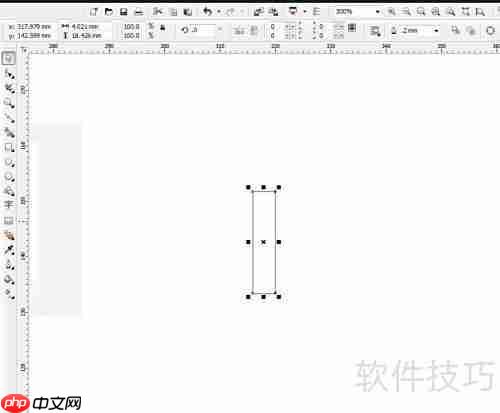Click the vertical scale percent field
Image resolution: width=500 pixels, height=413 pixels.
pyautogui.click(x=132, y=35)
